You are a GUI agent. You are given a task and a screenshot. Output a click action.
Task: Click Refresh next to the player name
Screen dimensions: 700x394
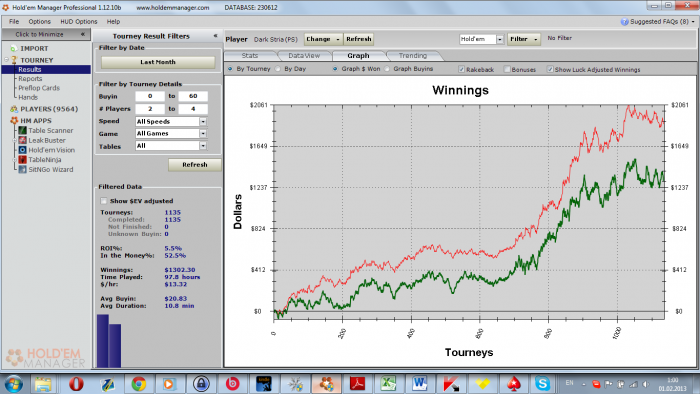[359, 39]
